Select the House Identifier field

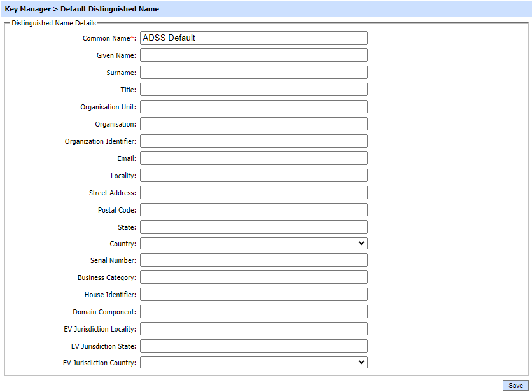pyautogui.click(x=253, y=295)
